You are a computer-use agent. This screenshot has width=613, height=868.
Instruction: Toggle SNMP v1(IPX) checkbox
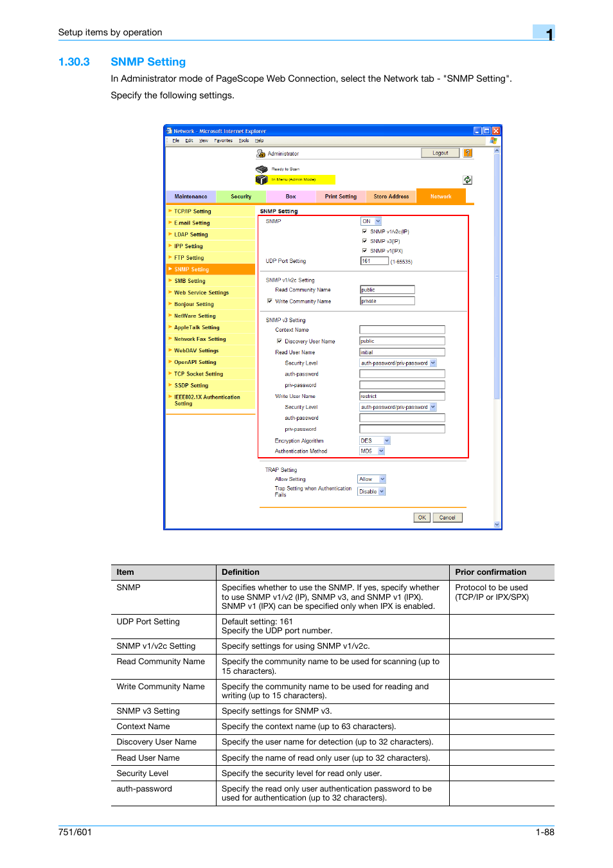[364, 251]
